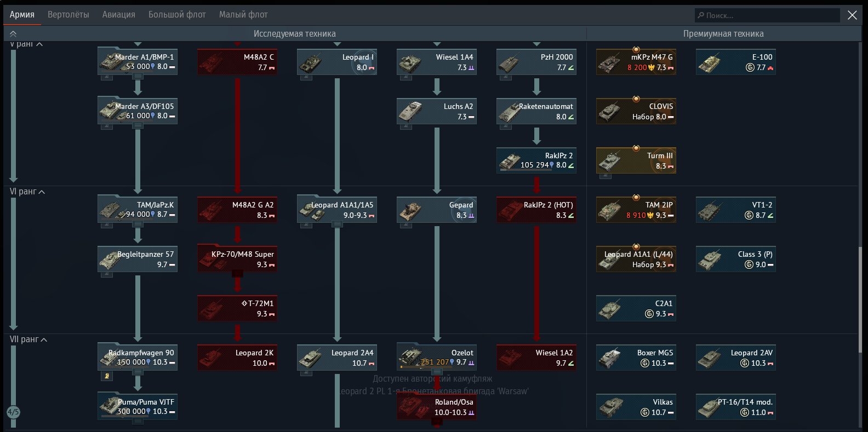Screen dimensions: 868x432
Task: Open the Большой флот tab
Action: point(177,15)
